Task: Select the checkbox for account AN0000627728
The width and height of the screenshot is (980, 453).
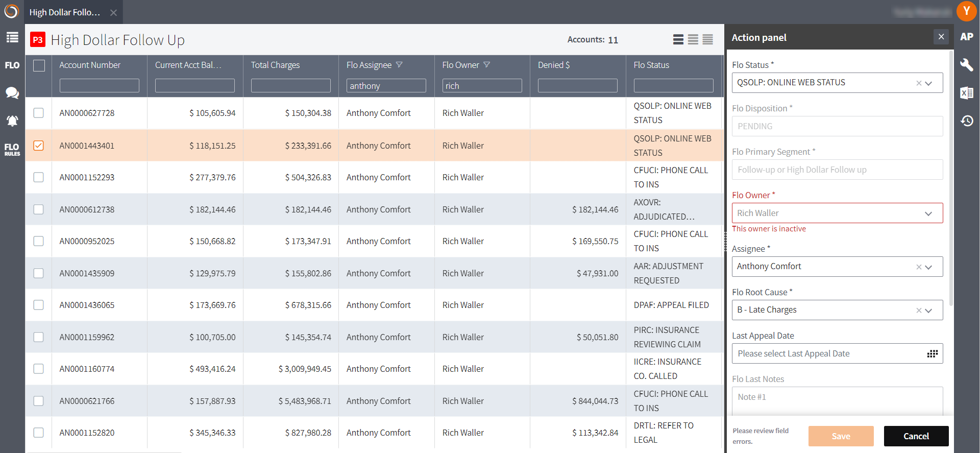Action: [39, 113]
